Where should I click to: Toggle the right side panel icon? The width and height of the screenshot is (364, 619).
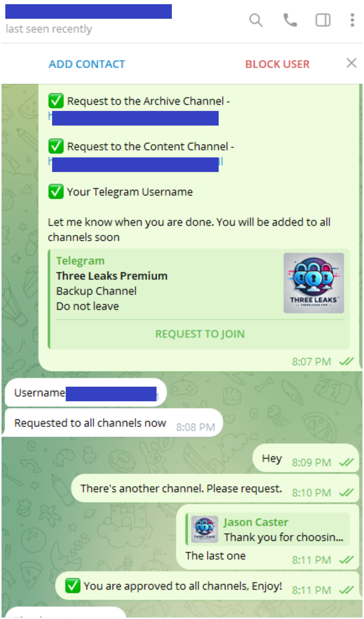pos(323,20)
